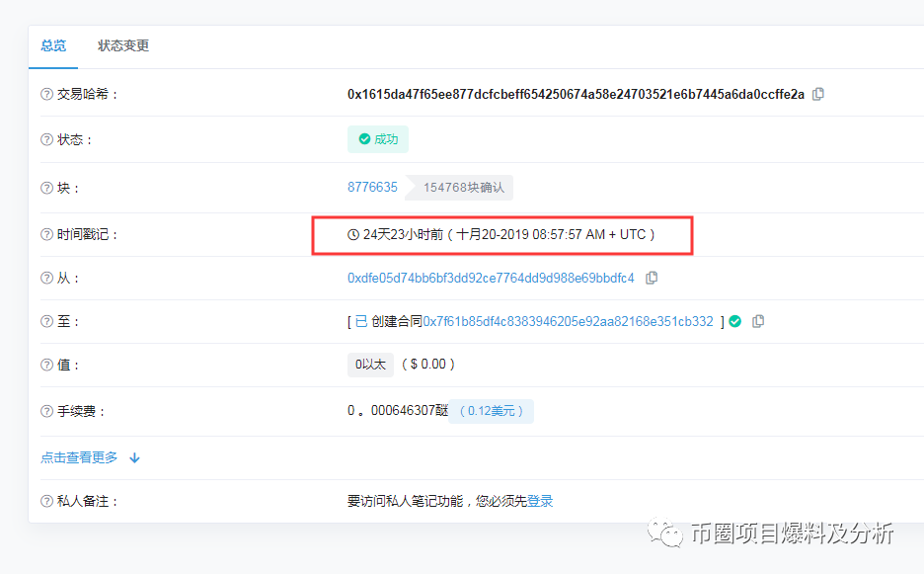This screenshot has width=924, height=574.
Task: Open the 状态变更 tab
Action: click(123, 46)
